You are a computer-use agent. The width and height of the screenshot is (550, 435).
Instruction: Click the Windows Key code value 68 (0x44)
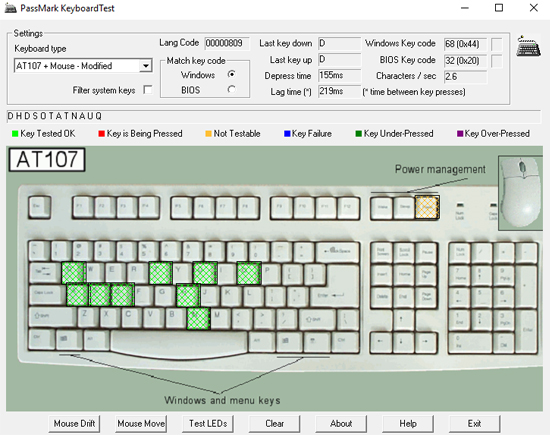pyautogui.click(x=465, y=44)
